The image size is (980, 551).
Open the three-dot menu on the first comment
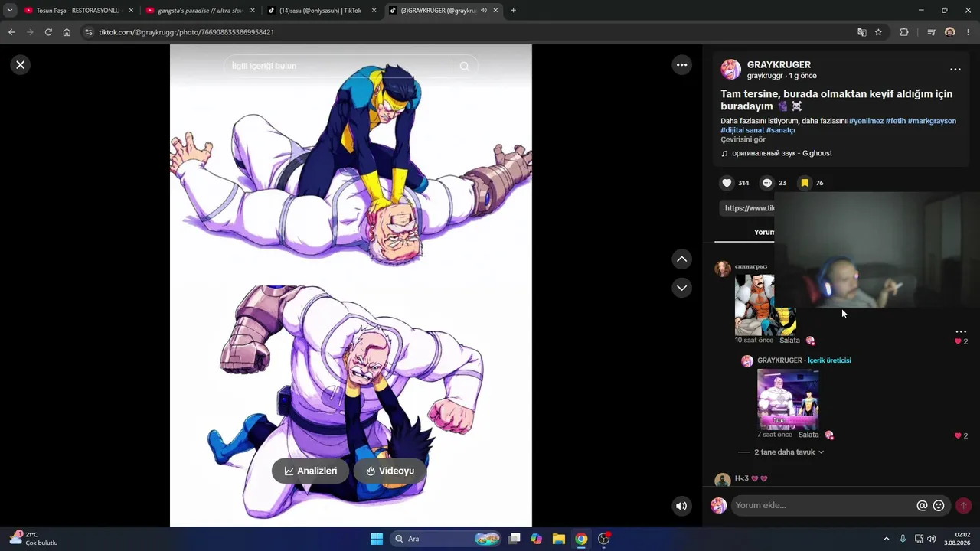[x=961, y=332]
